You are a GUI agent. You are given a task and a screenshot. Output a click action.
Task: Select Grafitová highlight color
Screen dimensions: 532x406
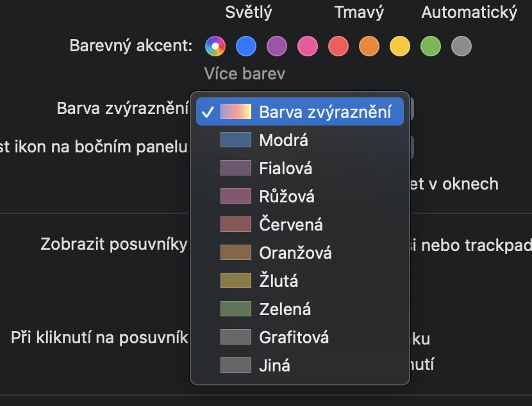click(x=293, y=337)
